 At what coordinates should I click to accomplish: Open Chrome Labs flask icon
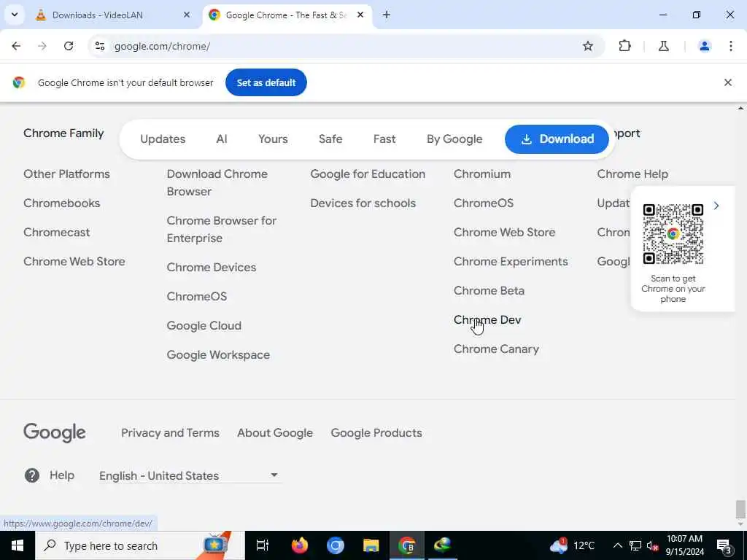(664, 46)
